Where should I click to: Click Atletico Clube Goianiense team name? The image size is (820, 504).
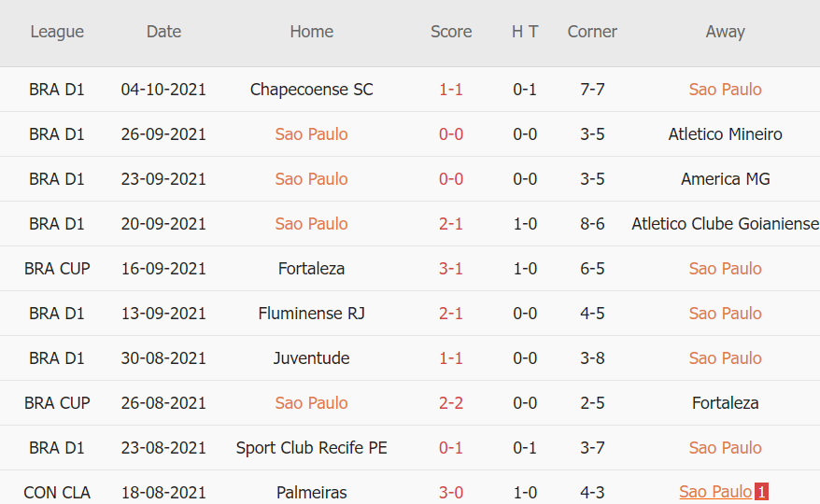(x=725, y=224)
